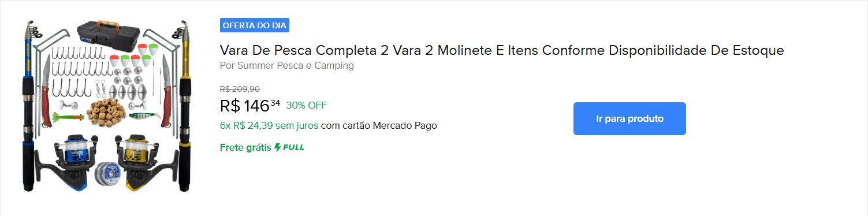
Task: Select the '30% OFF' discount label
Action: 306,105
